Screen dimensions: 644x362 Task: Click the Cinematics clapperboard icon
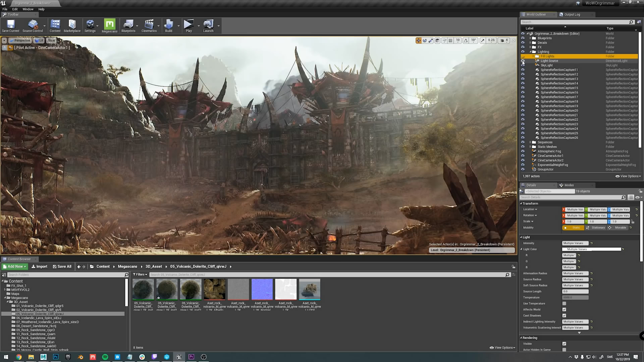pyautogui.click(x=149, y=24)
